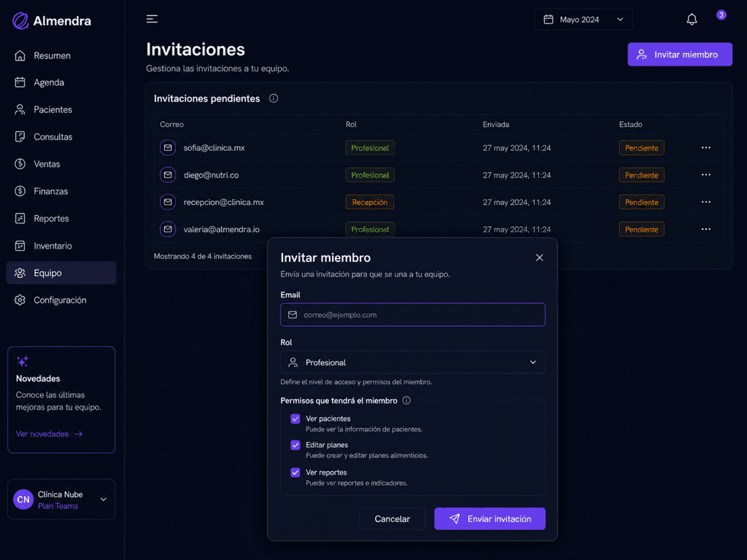The height and width of the screenshot is (560, 747).
Task: Open Pacientes from the sidebar
Action: coord(61,109)
